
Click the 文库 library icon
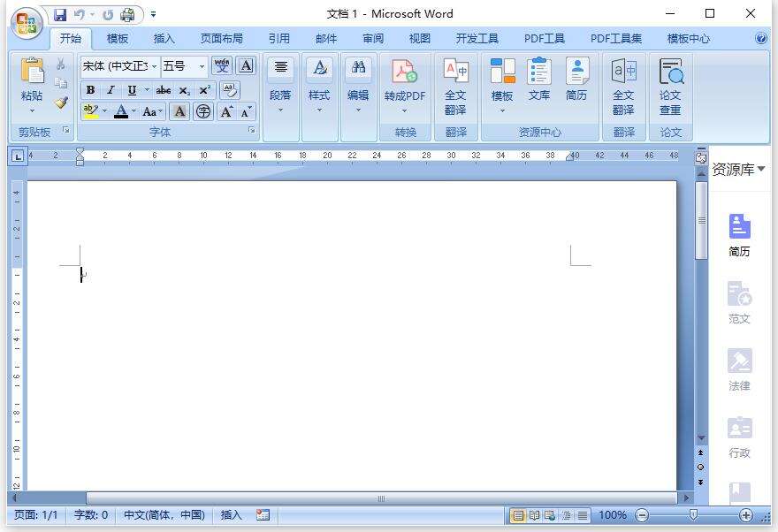click(x=538, y=80)
